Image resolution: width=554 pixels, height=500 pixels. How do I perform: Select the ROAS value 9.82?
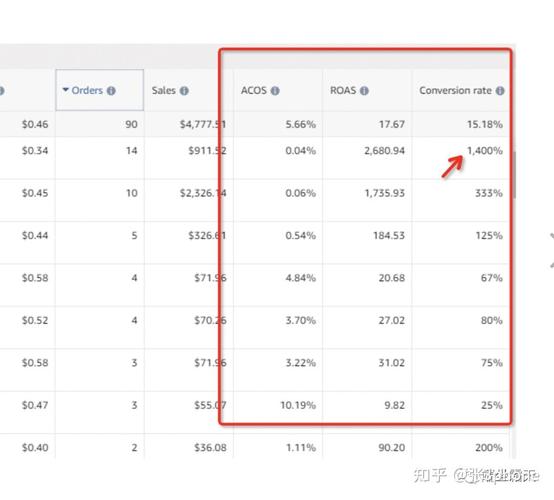395,405
